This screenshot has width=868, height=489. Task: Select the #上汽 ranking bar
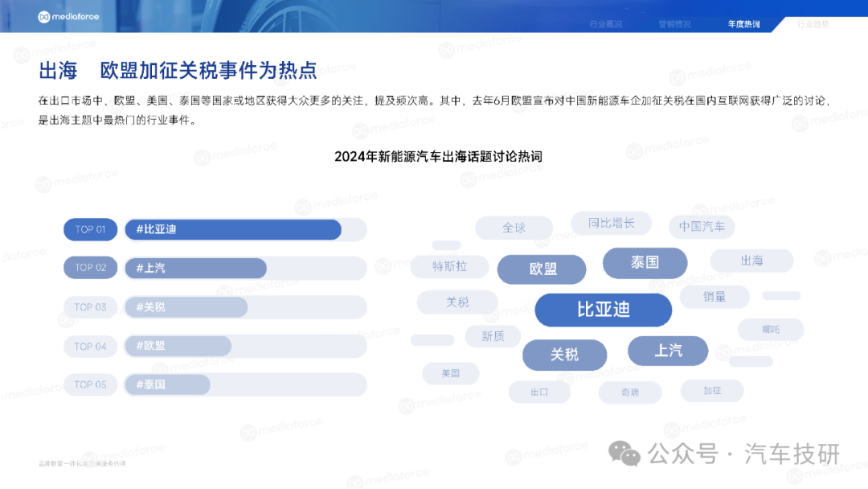point(196,268)
